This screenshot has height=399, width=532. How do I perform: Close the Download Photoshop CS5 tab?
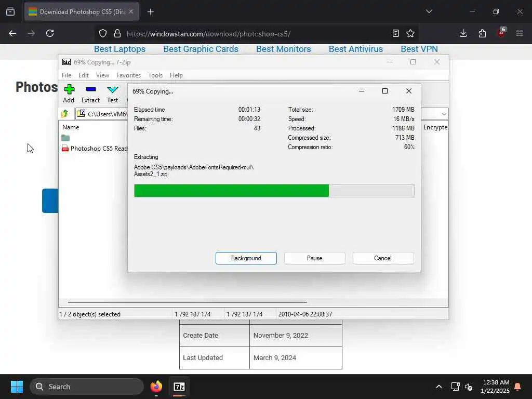[131, 11]
